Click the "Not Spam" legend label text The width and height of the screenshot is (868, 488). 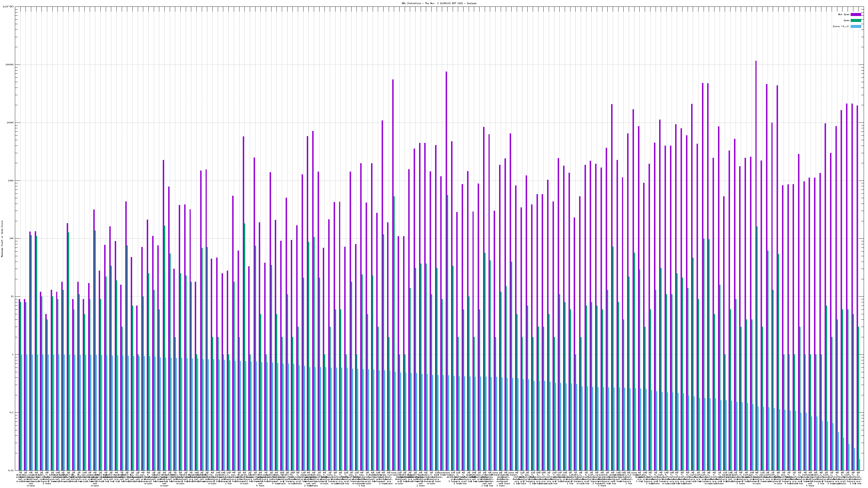(844, 14)
